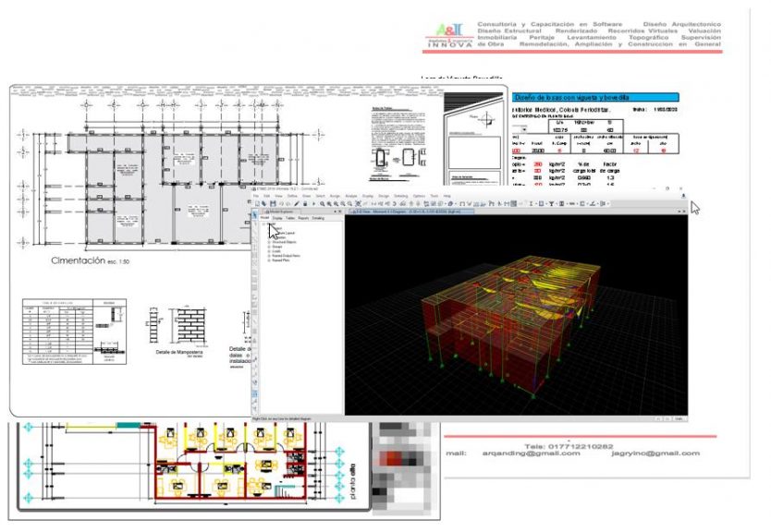
Task: Expand the Loads tree node
Action: (268, 252)
